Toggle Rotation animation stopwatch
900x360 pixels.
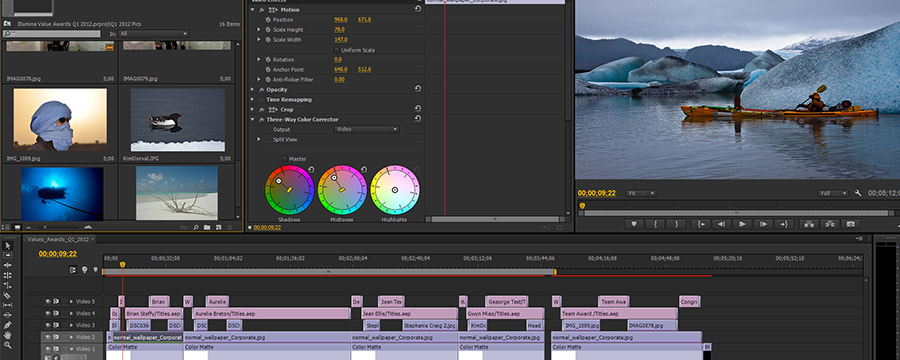point(267,59)
